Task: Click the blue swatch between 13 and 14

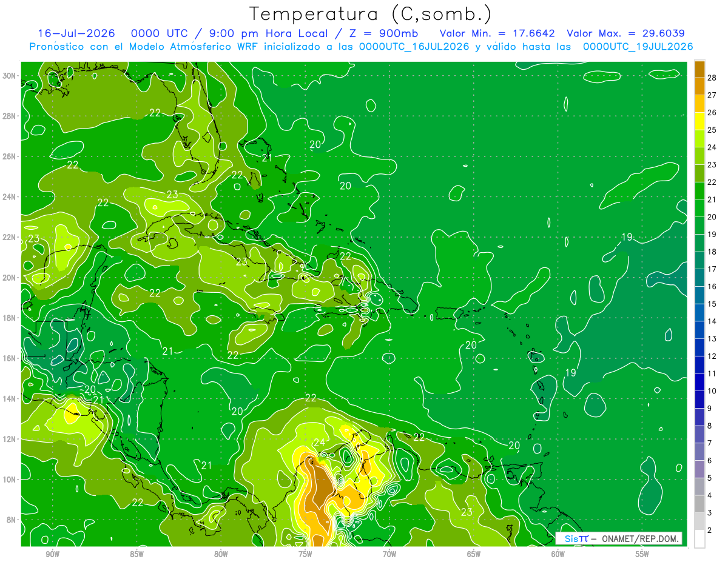Action: pyautogui.click(x=699, y=330)
